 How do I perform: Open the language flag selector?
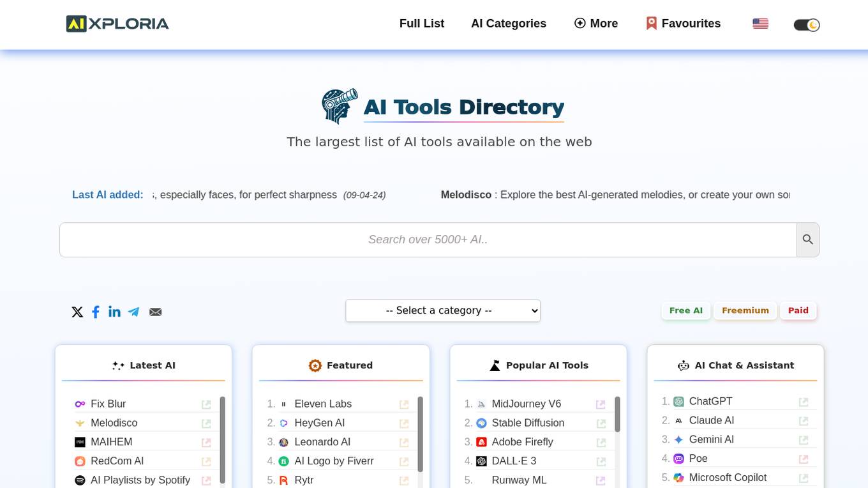tap(760, 24)
